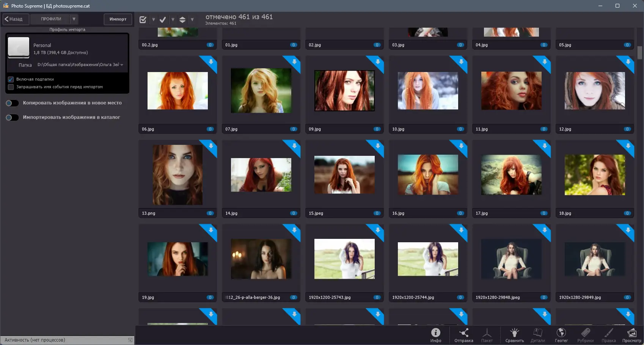This screenshot has width=644, height=345.
Task: Click the file name 04.jpg
Action: 482,45
